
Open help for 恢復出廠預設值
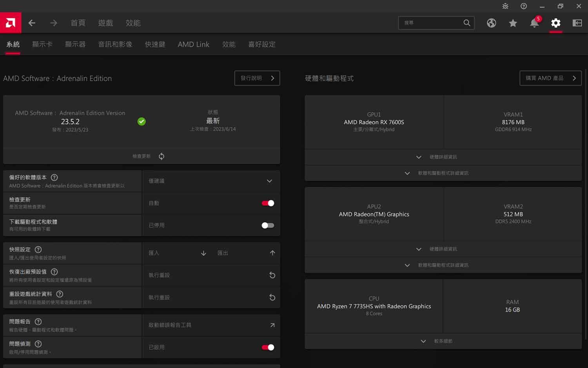point(54,271)
